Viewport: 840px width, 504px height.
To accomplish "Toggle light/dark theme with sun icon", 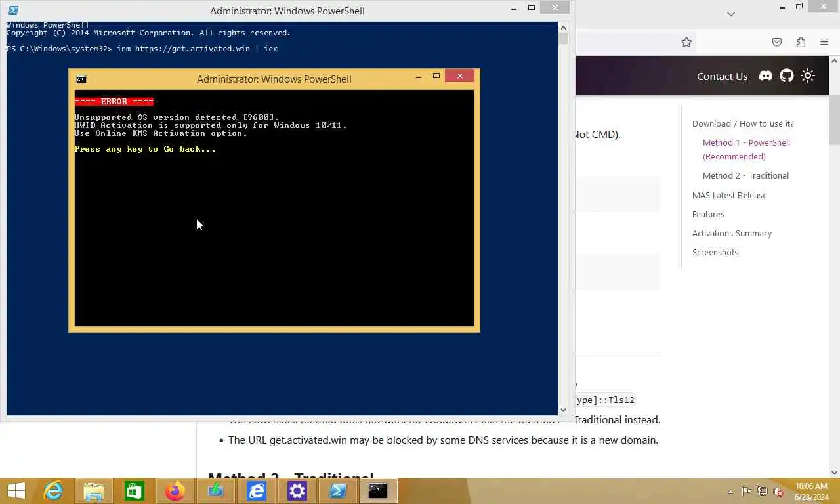I will click(x=808, y=76).
